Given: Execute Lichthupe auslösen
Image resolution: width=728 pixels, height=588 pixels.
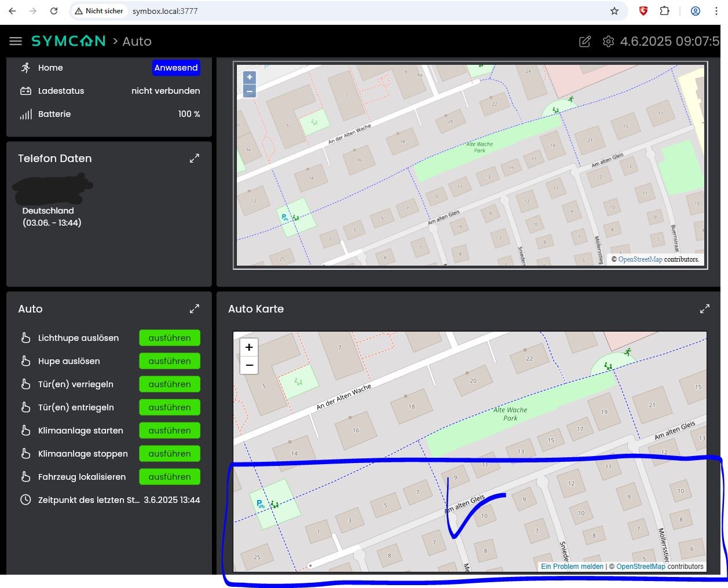Looking at the screenshot, I should coord(170,338).
